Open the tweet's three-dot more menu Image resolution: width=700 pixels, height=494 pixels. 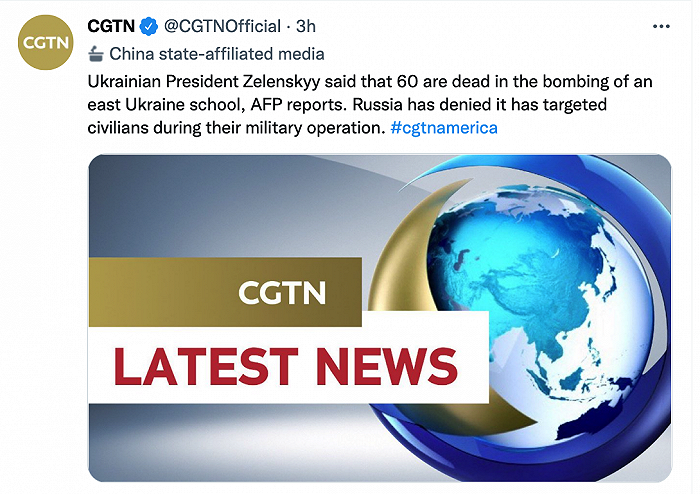(x=660, y=25)
